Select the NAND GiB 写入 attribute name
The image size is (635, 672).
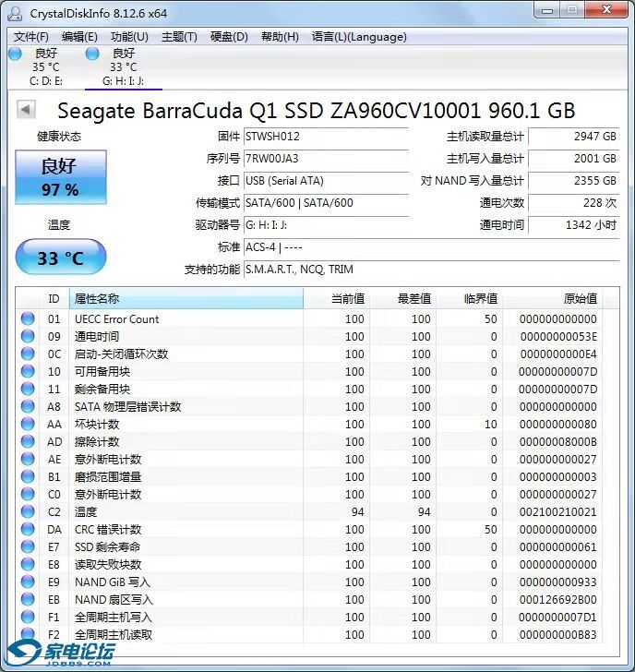coord(113,582)
